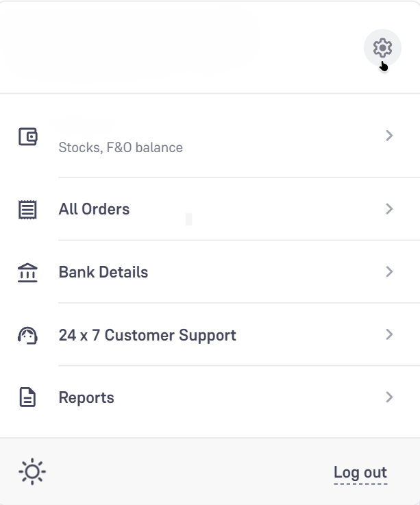Toggle the light theme using the sun icon
This screenshot has width=420, height=505.
pyautogui.click(x=33, y=472)
